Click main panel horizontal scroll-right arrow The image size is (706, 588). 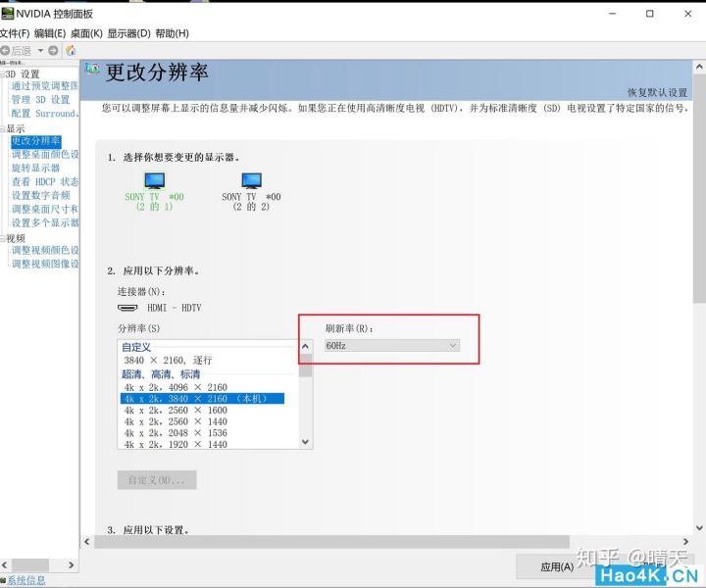click(685, 542)
